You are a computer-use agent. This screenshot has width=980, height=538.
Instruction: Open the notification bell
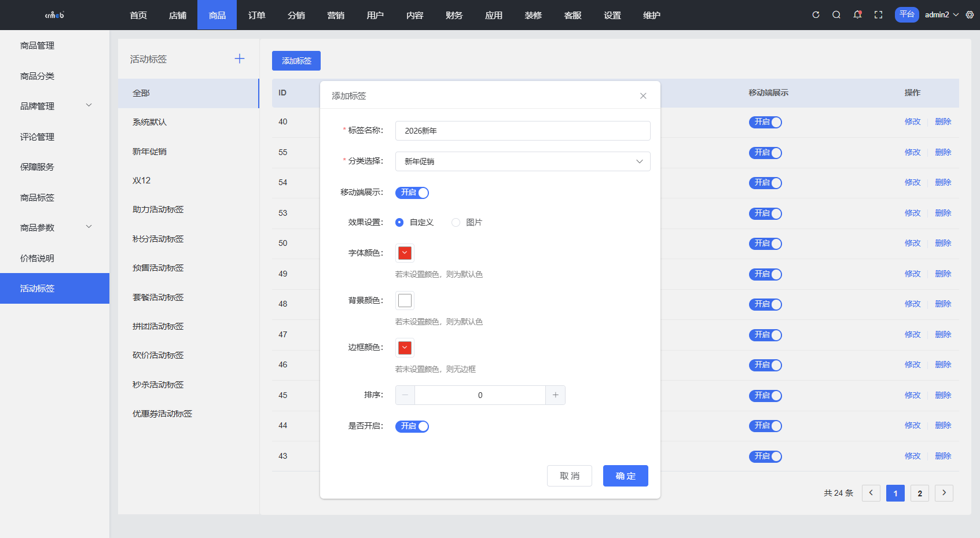857,15
